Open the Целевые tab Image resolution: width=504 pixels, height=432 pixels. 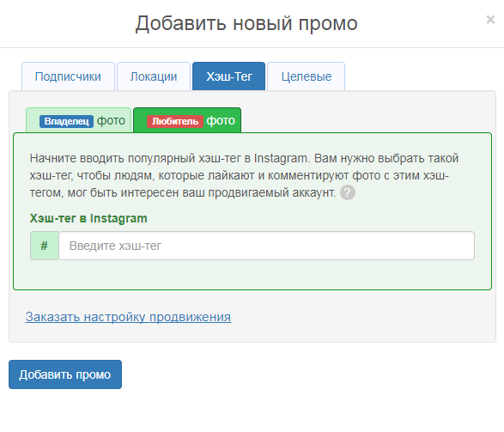pos(306,76)
